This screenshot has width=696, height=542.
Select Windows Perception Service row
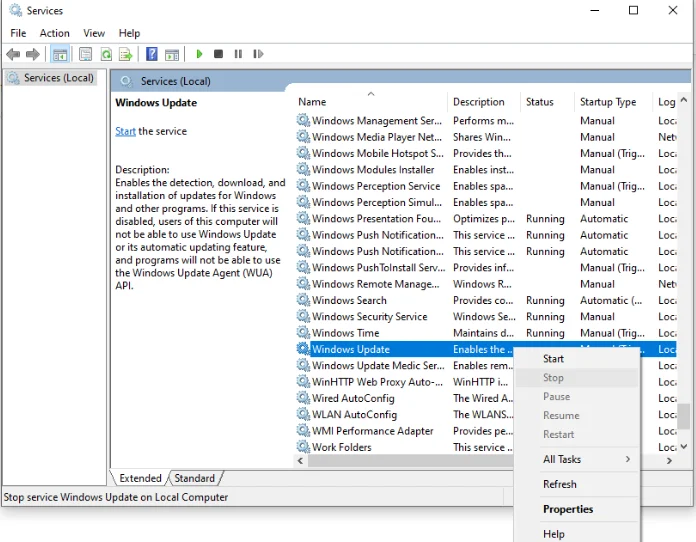point(486,186)
